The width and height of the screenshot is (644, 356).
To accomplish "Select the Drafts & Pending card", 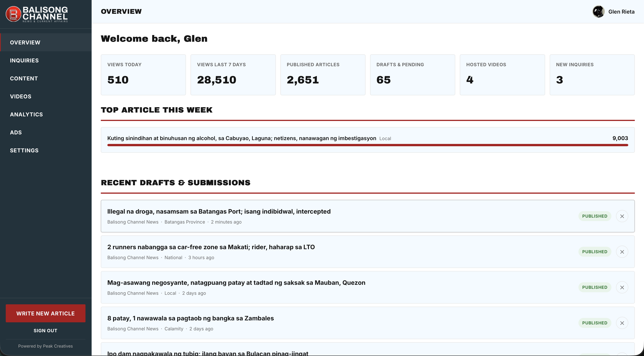I will [x=412, y=75].
